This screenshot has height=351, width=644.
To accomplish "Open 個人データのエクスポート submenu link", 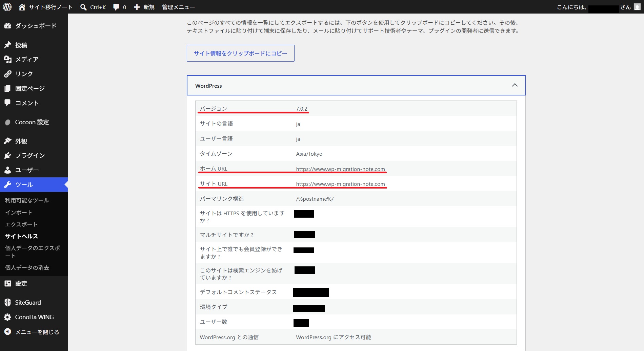I will (33, 252).
